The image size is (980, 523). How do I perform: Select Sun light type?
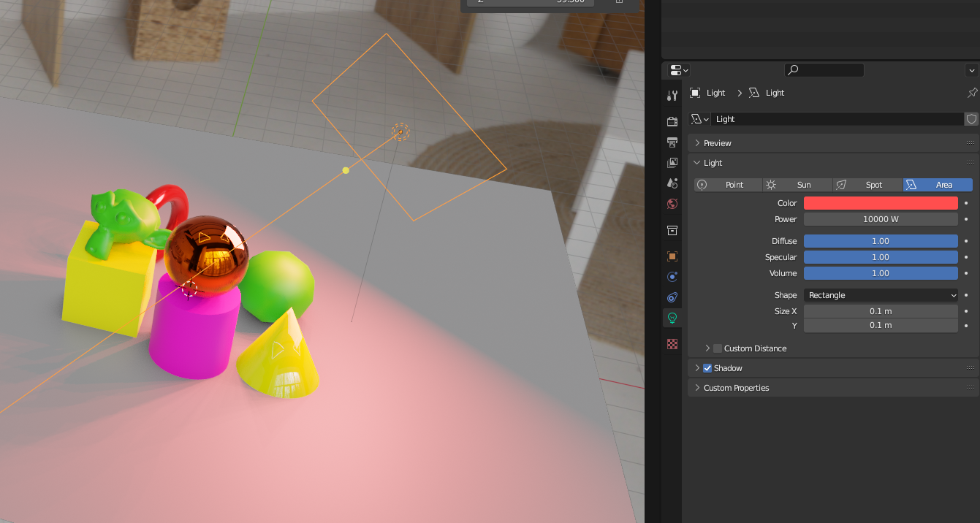[797, 185]
